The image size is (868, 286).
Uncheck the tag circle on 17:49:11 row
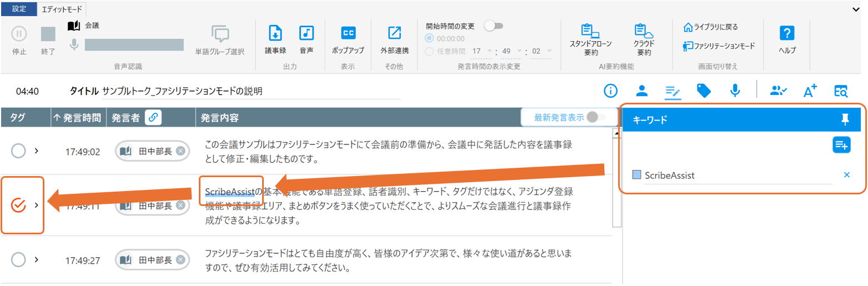point(19,205)
